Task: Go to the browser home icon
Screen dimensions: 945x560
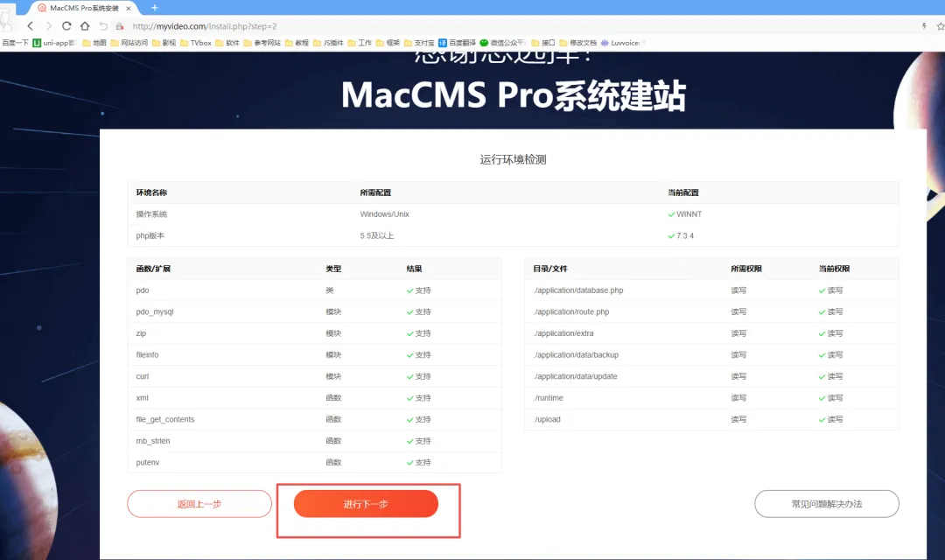Action: pyautogui.click(x=85, y=26)
